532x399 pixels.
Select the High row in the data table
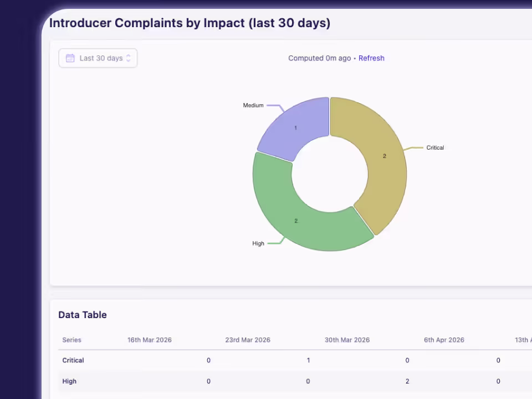69,381
